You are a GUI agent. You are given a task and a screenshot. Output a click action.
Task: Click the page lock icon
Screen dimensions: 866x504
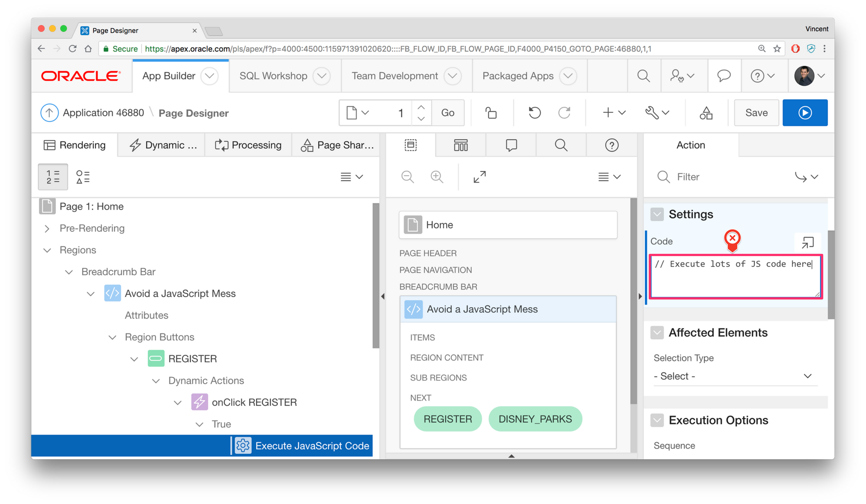(491, 112)
